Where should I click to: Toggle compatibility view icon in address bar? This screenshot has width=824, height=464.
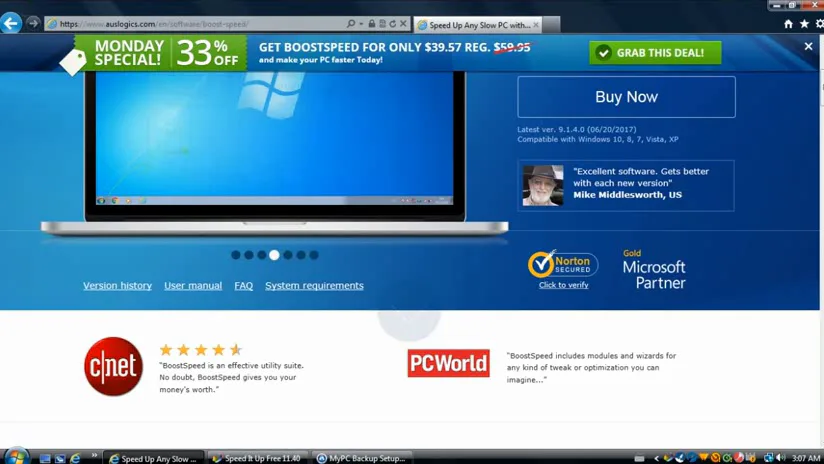[x=382, y=24]
